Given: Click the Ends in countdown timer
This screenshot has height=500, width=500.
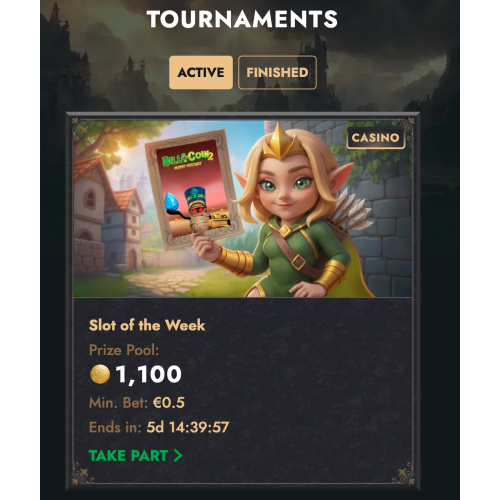Looking at the screenshot, I should pos(188,427).
